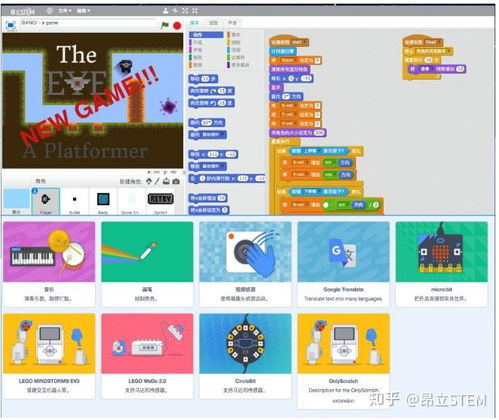499x420 pixels.
Task: Add the 音乐 music extension
Action: [49, 264]
